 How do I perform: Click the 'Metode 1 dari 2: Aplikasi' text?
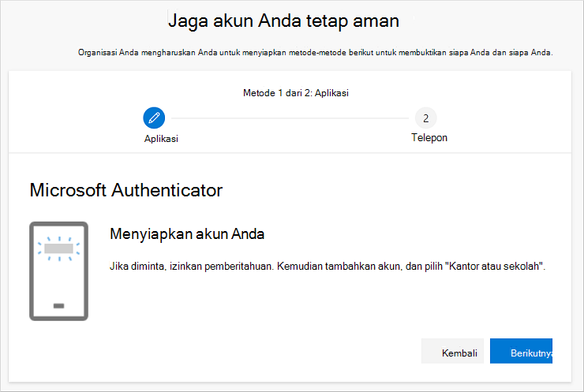(x=296, y=93)
